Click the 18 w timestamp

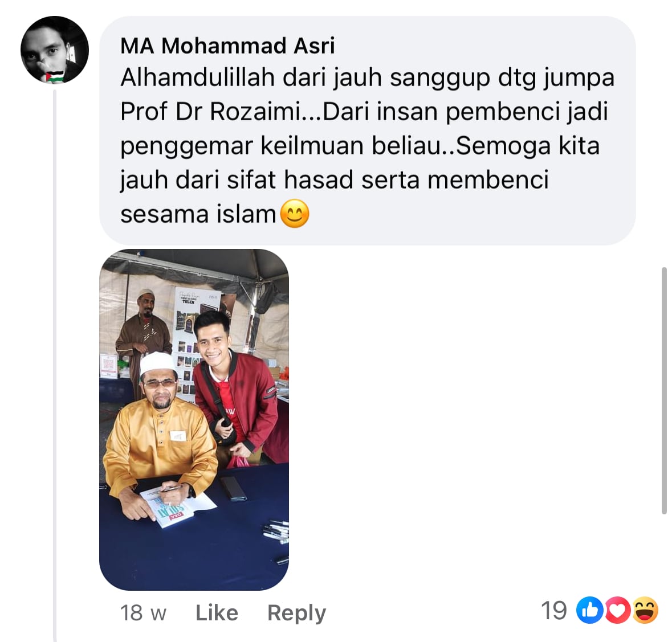[143, 613]
